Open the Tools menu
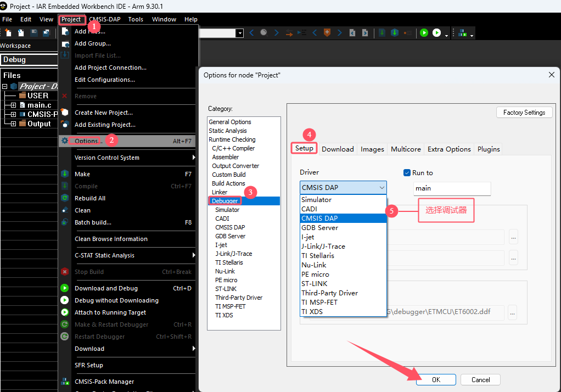561x392 pixels. (x=136, y=19)
